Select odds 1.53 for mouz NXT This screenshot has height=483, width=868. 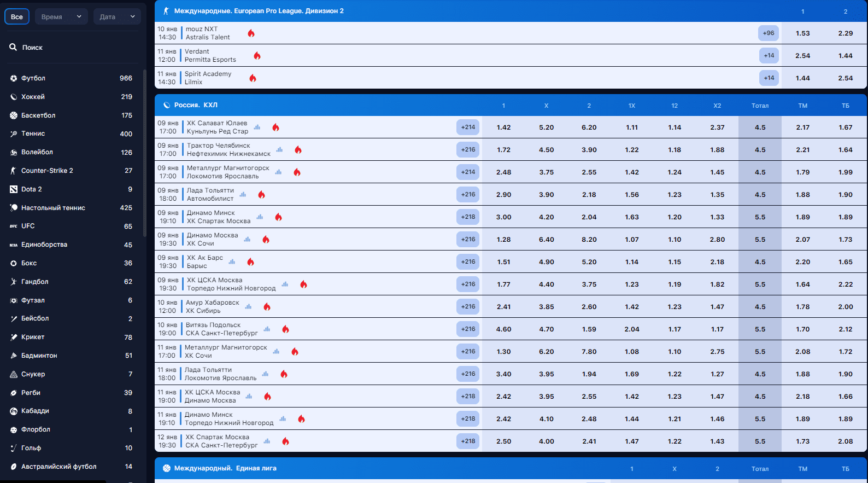tap(802, 33)
